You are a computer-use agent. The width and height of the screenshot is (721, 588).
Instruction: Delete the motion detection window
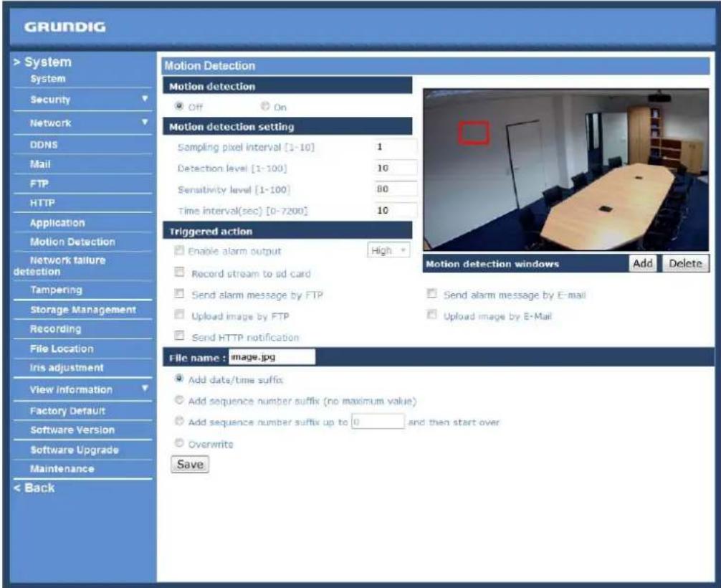click(685, 263)
